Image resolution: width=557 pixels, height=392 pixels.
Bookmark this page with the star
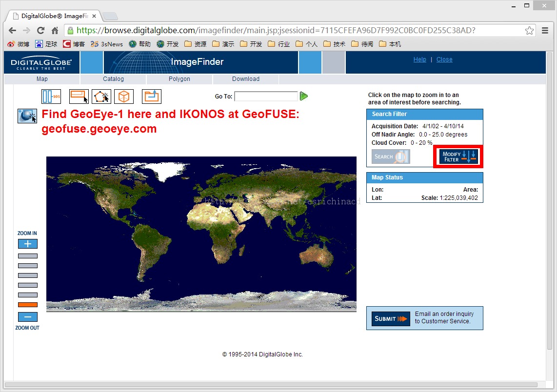tap(529, 31)
